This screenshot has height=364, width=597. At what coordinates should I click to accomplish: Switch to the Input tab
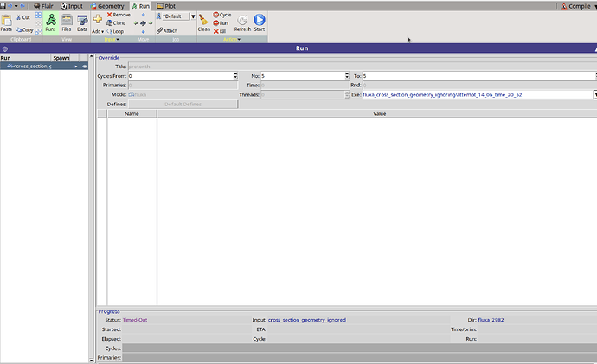(72, 6)
